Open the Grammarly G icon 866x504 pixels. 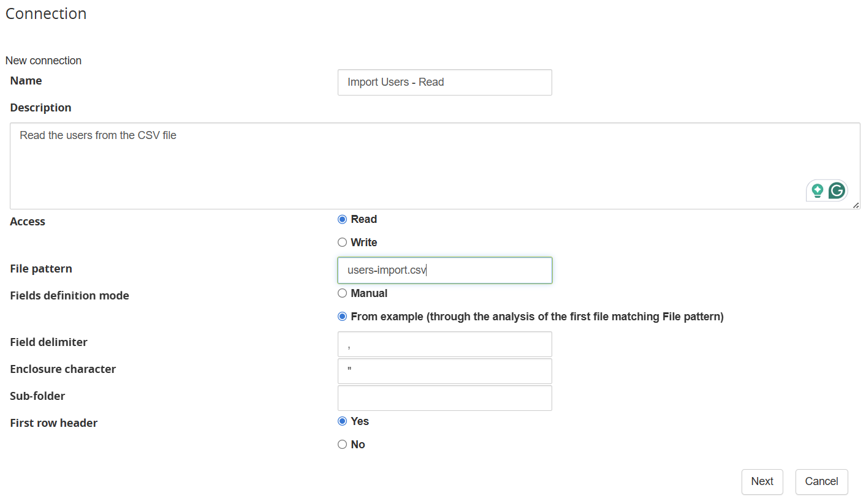[837, 191]
